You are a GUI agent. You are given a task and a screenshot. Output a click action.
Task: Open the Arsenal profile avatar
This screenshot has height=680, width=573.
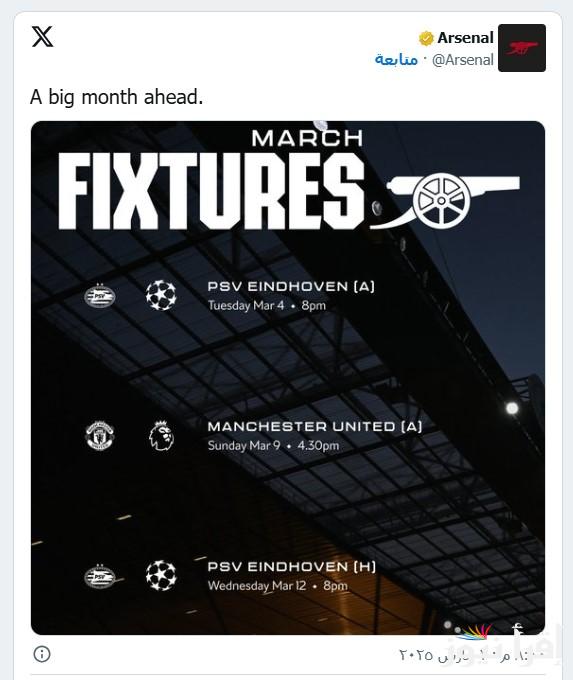point(522,48)
